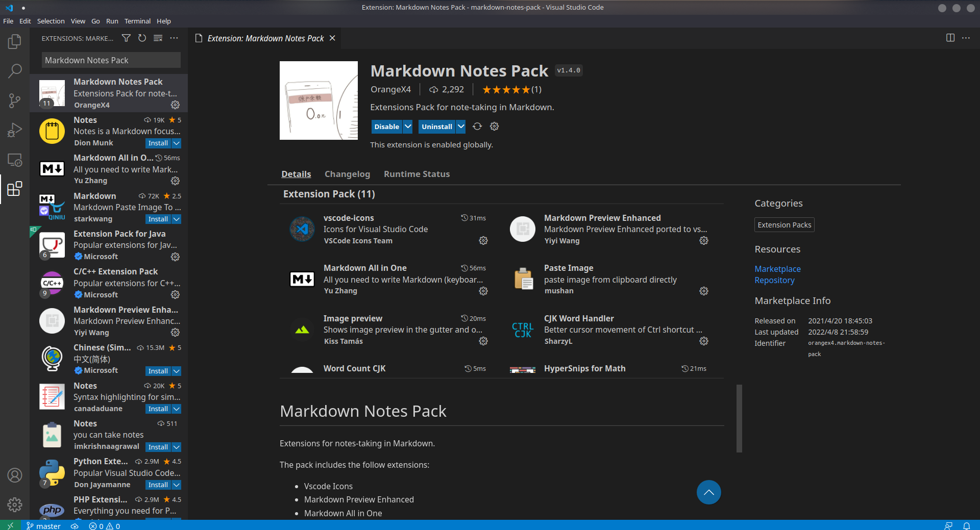Open Install dropdown for Chinese language pack
The height and width of the screenshot is (530, 980).
click(x=177, y=371)
